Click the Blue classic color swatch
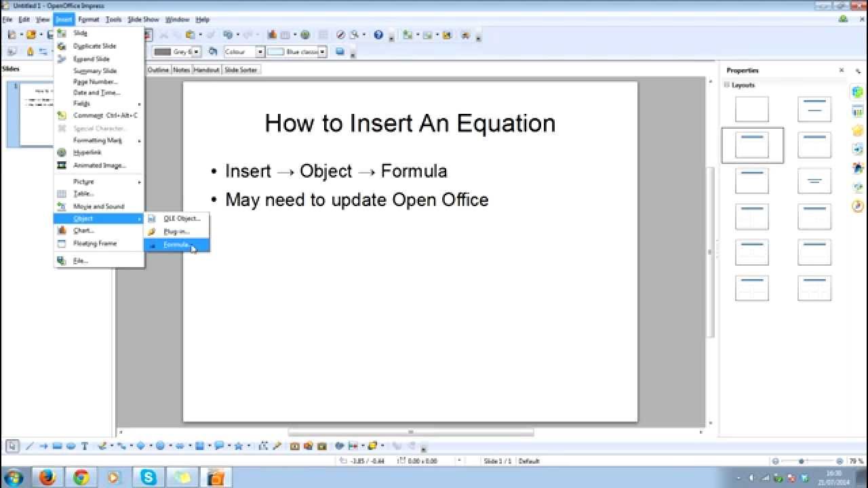868x488 pixels. [x=275, y=52]
